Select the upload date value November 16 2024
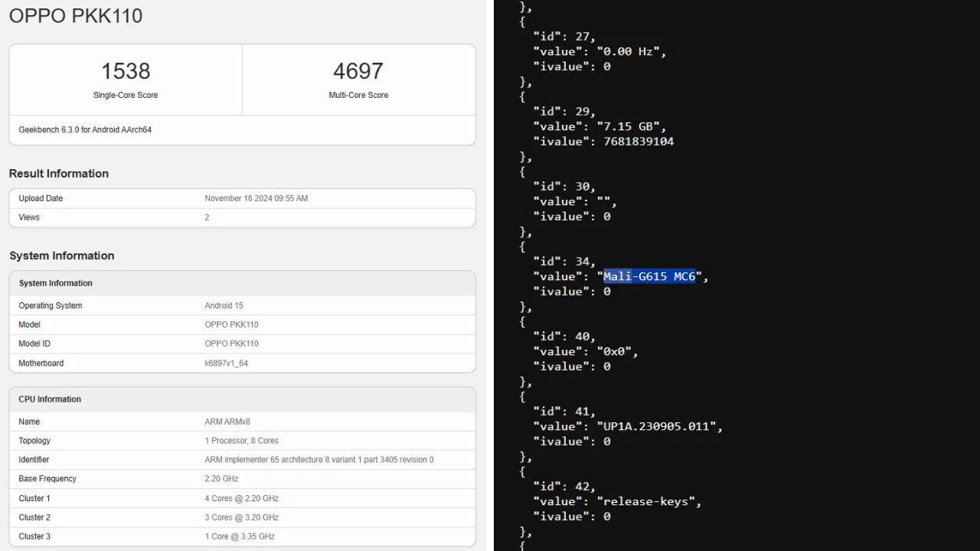Image resolution: width=980 pixels, height=551 pixels. click(x=256, y=199)
